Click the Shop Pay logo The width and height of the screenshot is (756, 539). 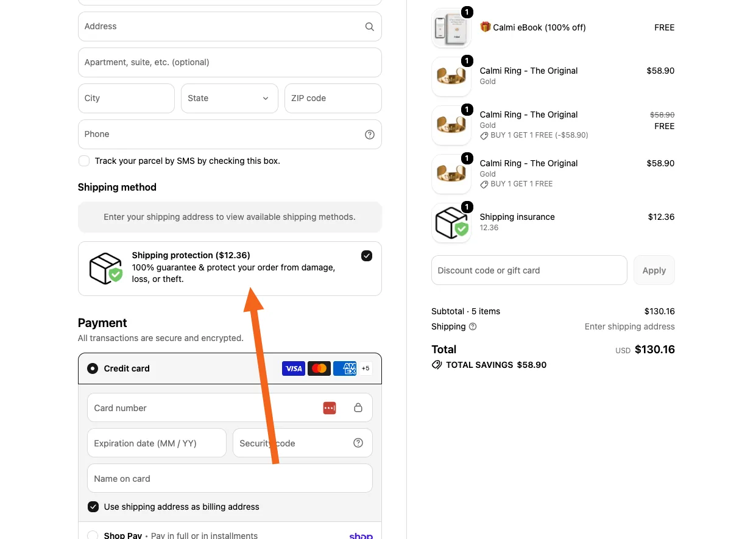click(361, 535)
